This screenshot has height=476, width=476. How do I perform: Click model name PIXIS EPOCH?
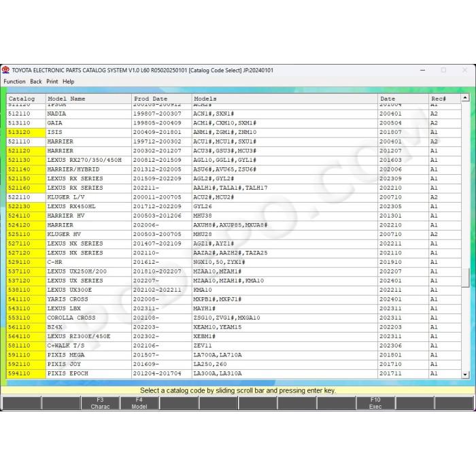[x=67, y=373]
